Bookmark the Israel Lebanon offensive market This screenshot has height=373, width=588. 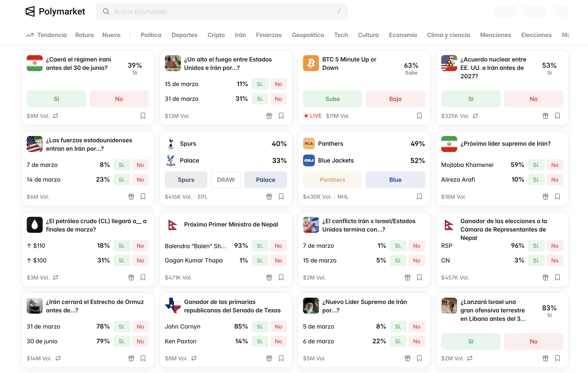[557, 358]
